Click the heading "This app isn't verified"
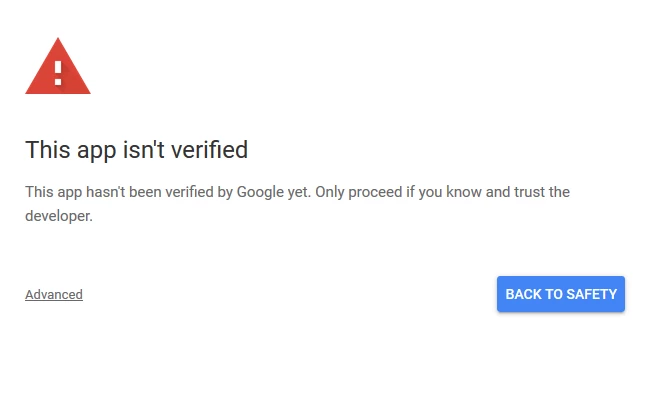The width and height of the screenshot is (653, 398). click(x=137, y=150)
